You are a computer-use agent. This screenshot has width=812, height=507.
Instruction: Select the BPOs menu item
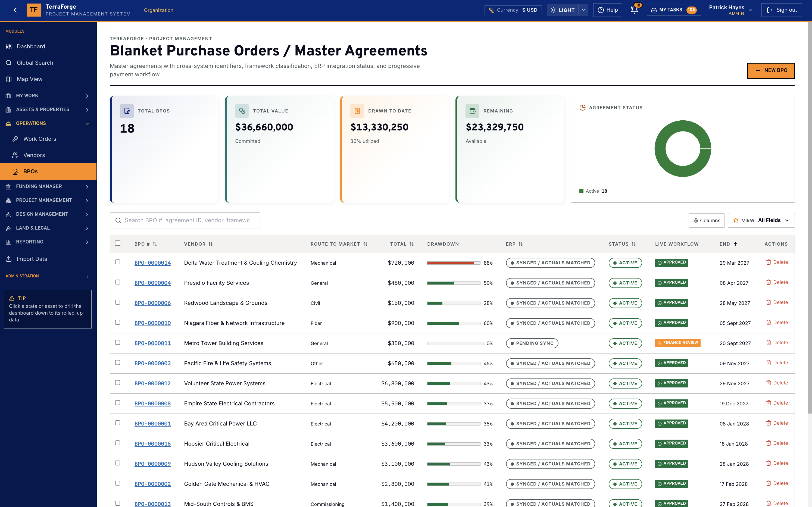pos(48,172)
